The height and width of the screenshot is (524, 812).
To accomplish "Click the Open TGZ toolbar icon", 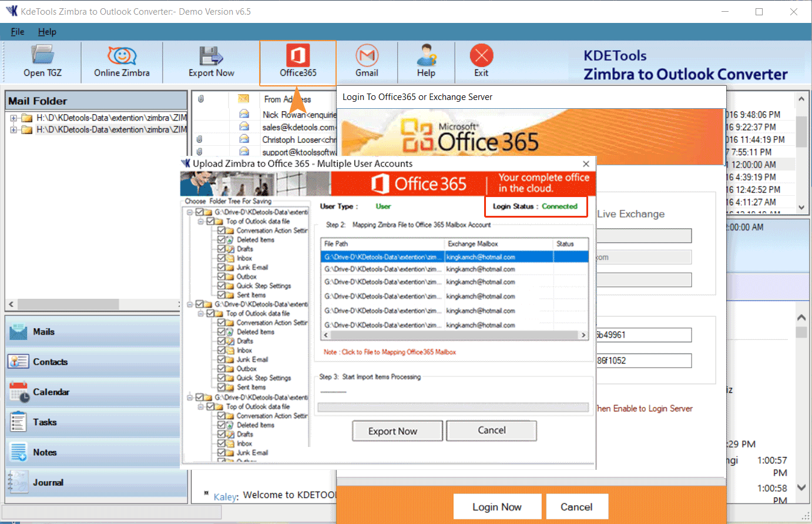I will [42, 55].
